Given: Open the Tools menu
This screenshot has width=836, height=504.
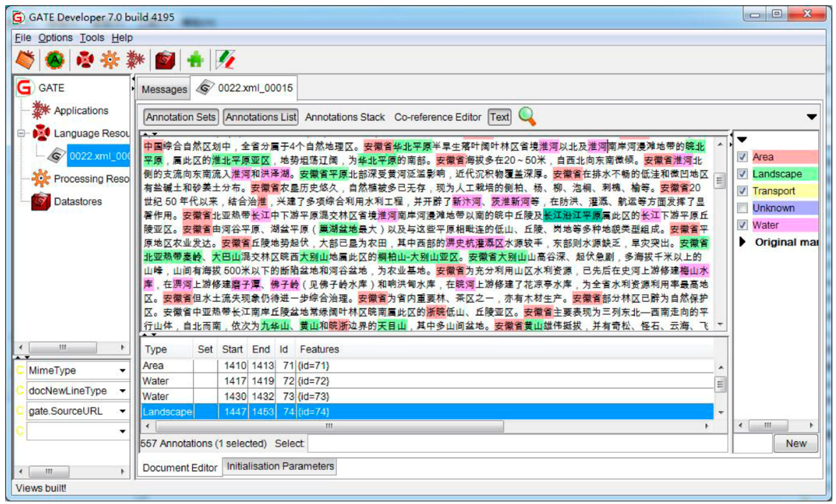Looking at the screenshot, I should tap(92, 38).
